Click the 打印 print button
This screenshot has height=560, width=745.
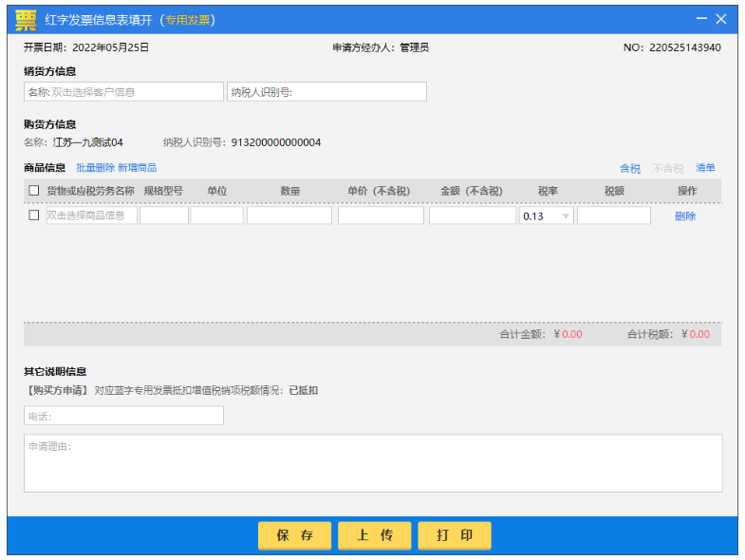click(455, 535)
